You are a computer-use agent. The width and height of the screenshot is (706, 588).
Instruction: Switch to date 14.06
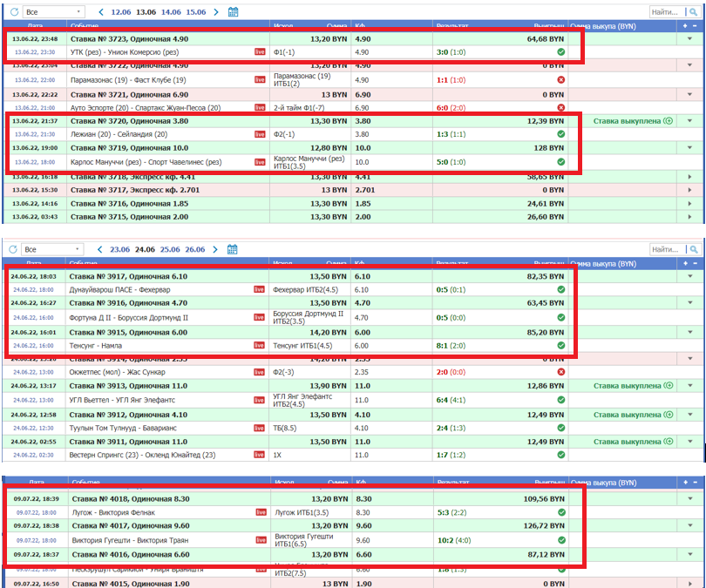pyautogui.click(x=172, y=12)
